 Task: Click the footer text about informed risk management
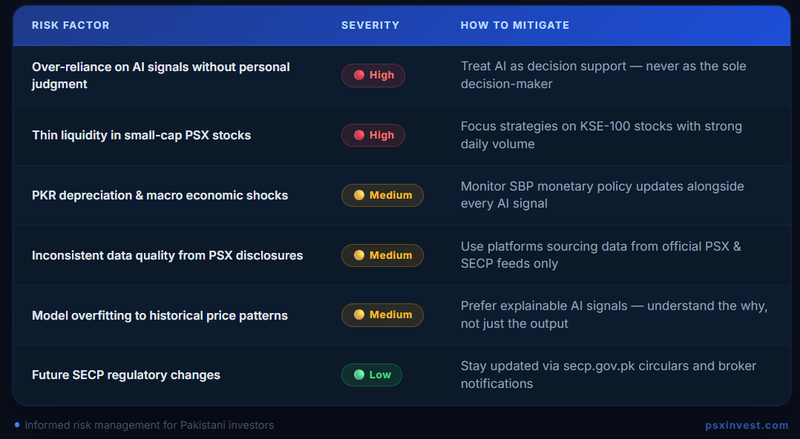149,425
